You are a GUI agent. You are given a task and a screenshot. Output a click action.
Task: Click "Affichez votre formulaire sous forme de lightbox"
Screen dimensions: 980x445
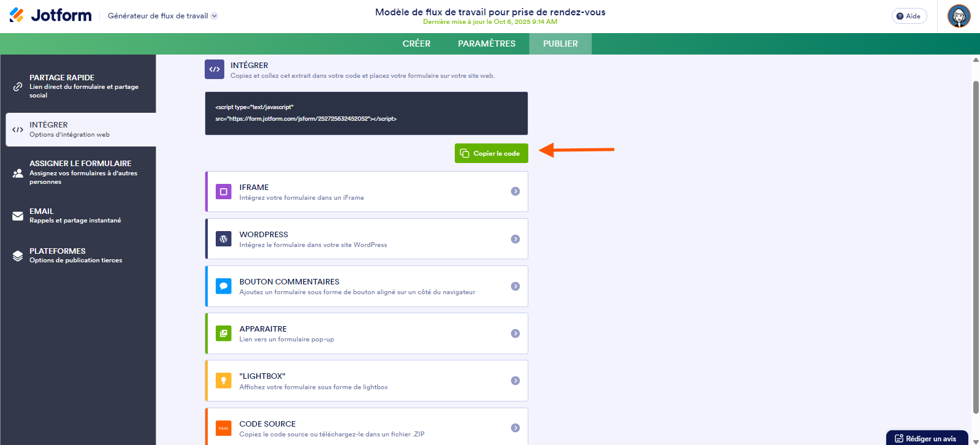coord(314,387)
